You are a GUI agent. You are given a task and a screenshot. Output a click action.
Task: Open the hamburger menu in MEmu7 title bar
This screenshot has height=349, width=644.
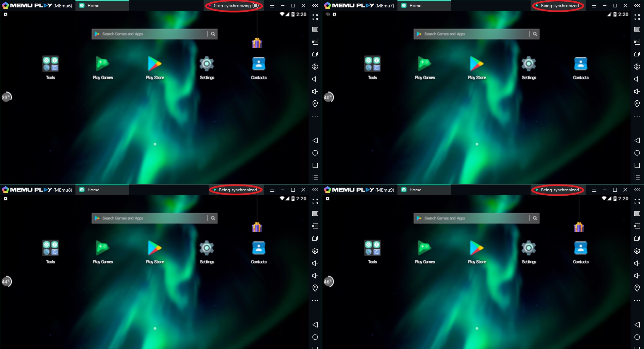pos(594,6)
